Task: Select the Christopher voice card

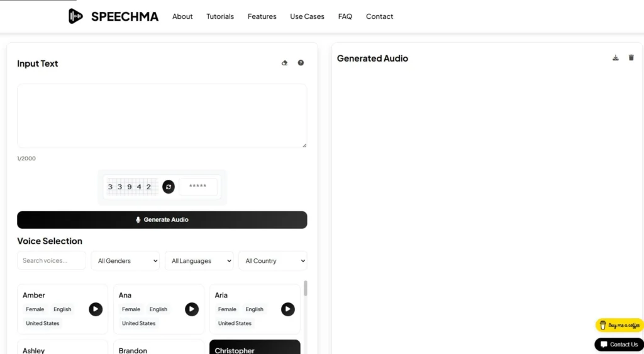Action: tap(255, 347)
